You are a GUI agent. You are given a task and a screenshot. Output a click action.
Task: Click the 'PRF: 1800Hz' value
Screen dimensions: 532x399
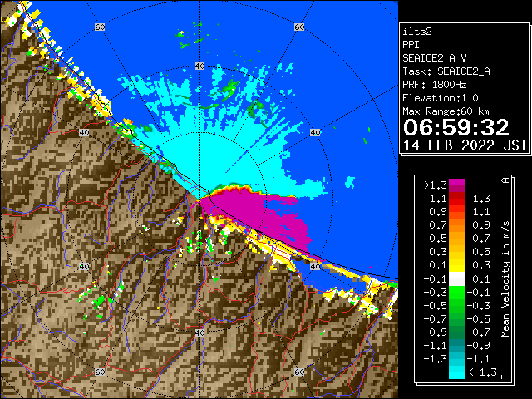pyautogui.click(x=435, y=85)
